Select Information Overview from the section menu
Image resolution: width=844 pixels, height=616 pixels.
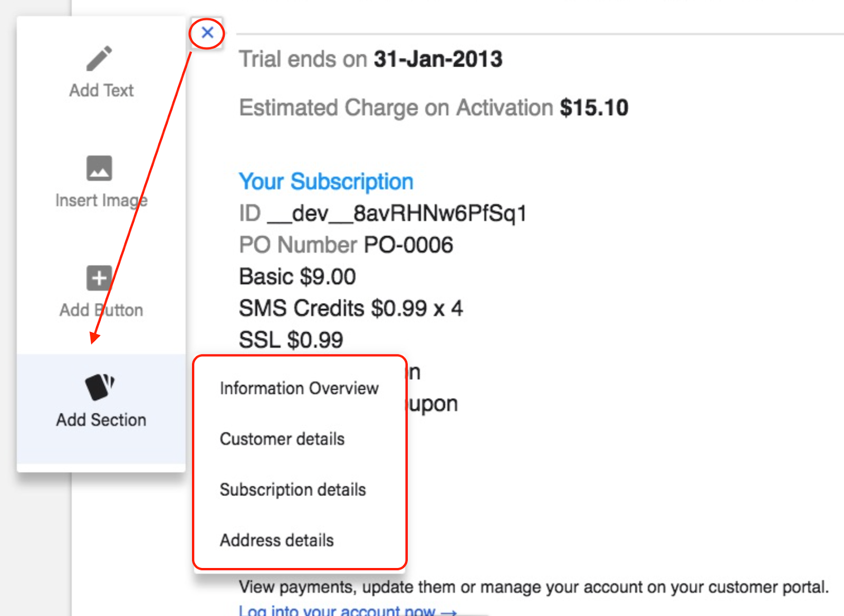tap(299, 389)
